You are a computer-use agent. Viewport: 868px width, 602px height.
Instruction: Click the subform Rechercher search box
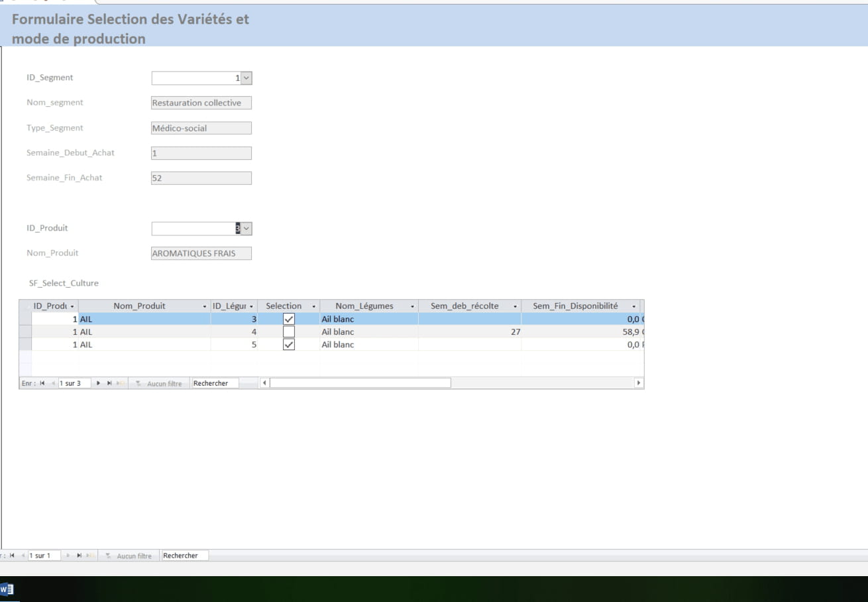215,383
